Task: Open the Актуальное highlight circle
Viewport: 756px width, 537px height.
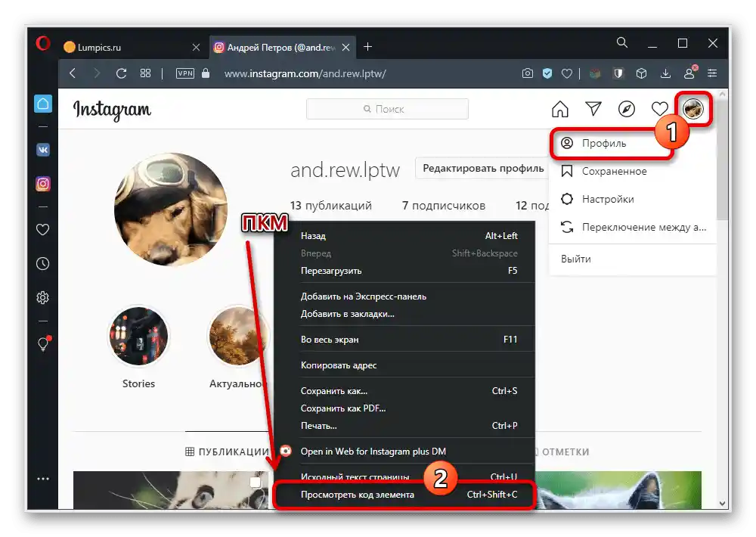Action: (x=240, y=336)
